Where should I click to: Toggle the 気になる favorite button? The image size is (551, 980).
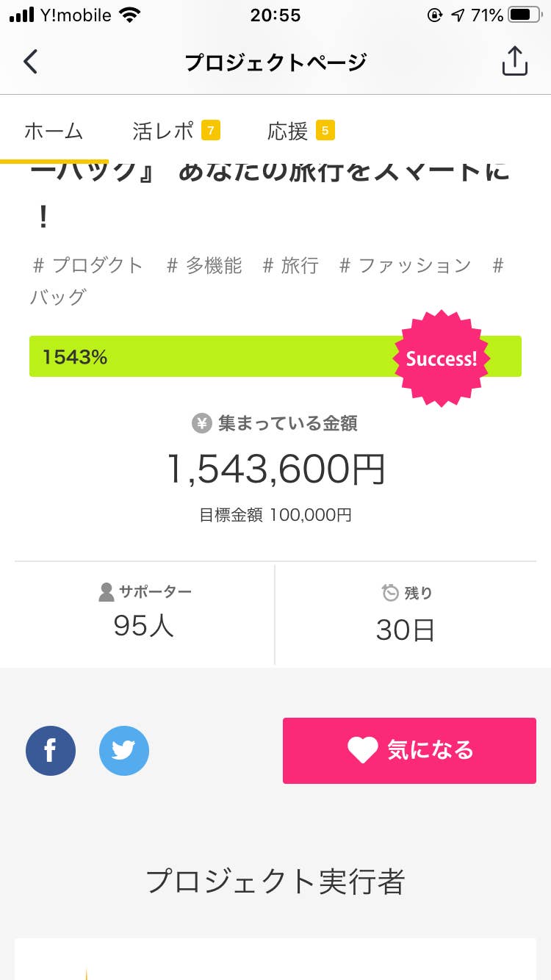coord(409,751)
